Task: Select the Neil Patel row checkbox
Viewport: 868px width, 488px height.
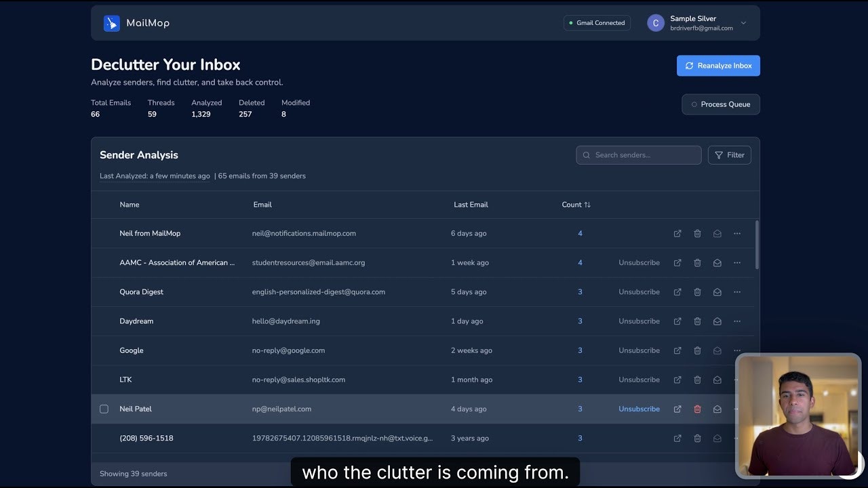Action: 104,409
